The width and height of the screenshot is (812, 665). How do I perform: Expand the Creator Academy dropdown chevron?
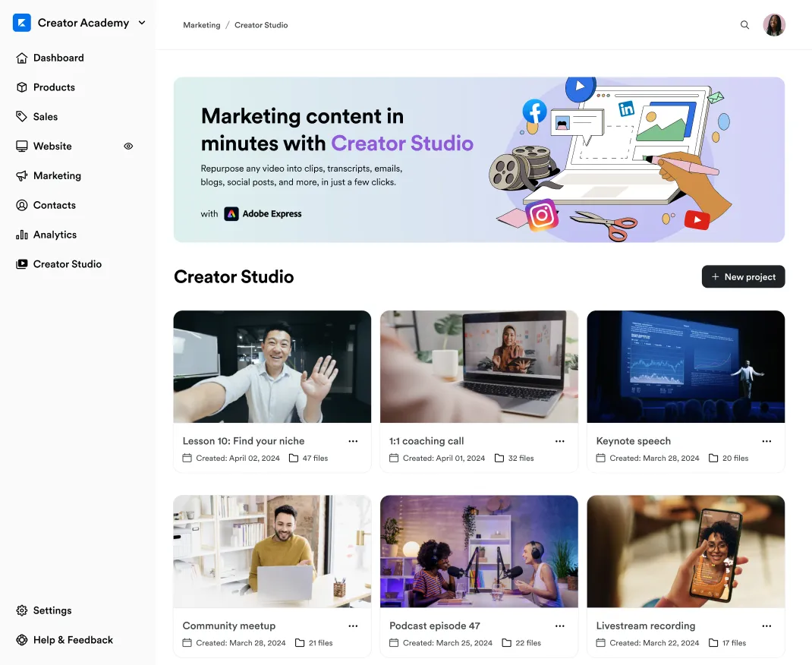(142, 23)
